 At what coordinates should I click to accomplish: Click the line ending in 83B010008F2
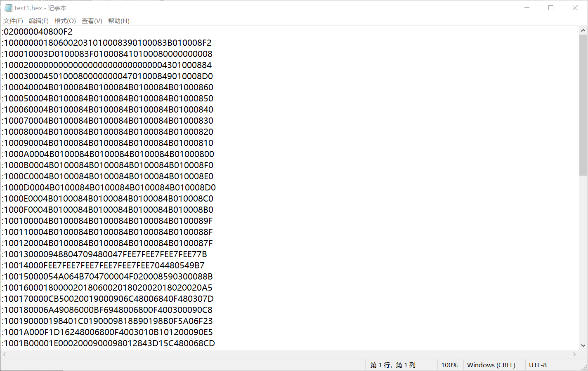[106, 43]
